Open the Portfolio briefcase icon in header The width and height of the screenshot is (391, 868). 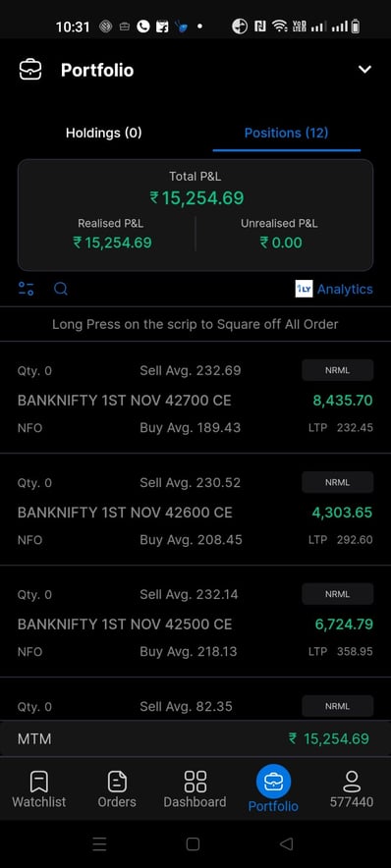click(x=29, y=71)
